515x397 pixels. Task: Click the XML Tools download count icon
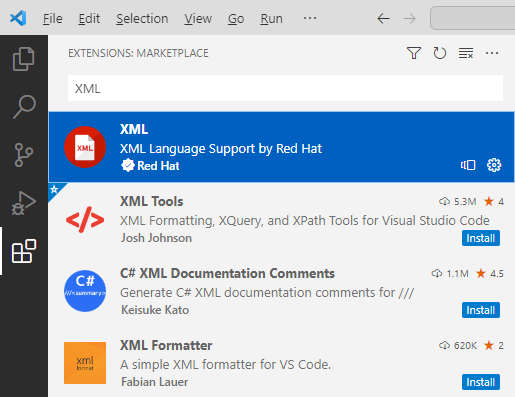pos(444,201)
